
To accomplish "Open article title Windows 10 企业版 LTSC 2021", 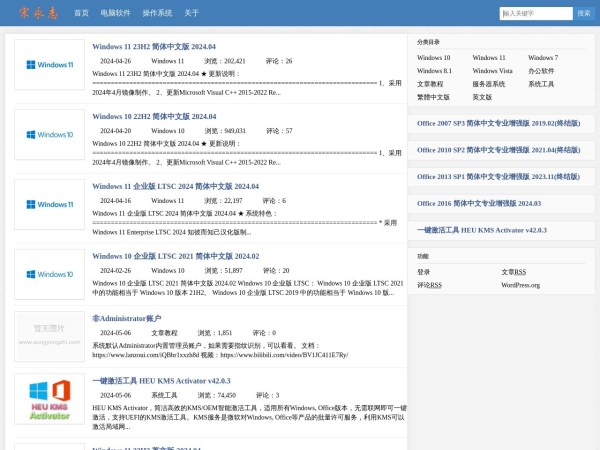I will pos(176,256).
